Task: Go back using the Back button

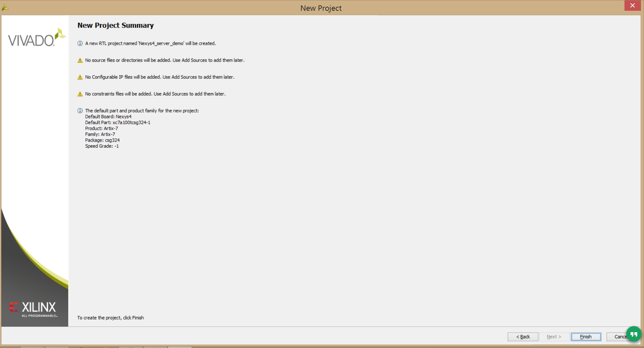Action: click(x=523, y=337)
